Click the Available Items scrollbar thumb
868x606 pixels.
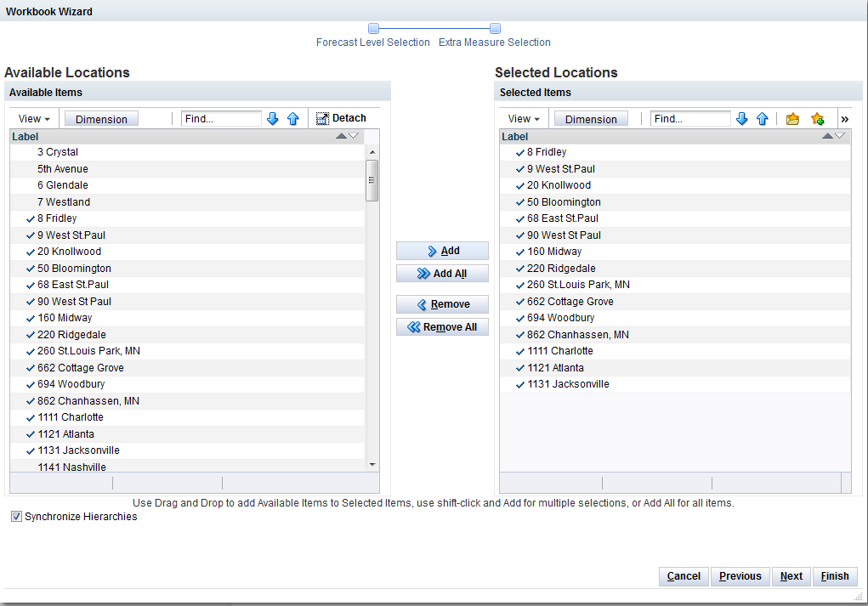pos(372,180)
